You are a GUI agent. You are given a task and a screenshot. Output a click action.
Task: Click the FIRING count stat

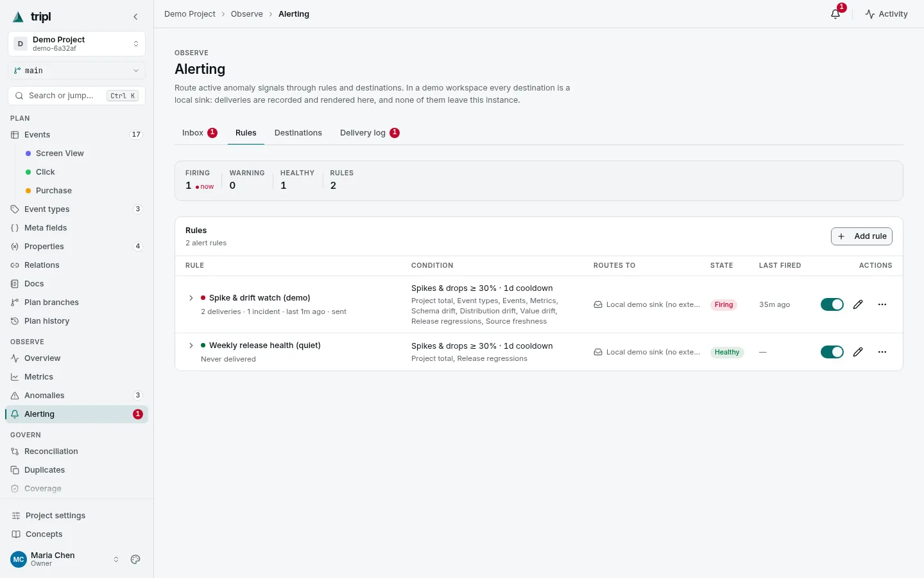(x=200, y=180)
